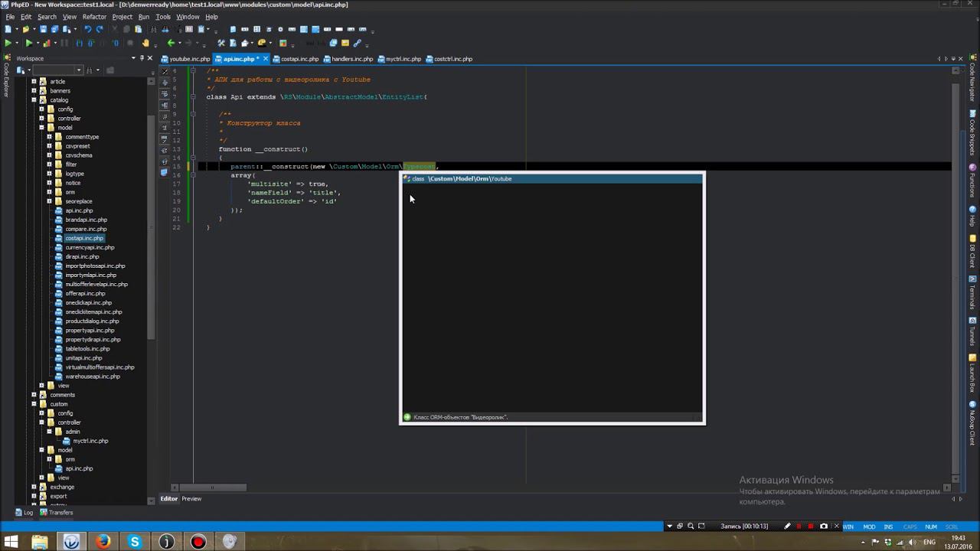Click the camera screenshot icon
This screenshot has height=551, width=980.
click(x=824, y=527)
